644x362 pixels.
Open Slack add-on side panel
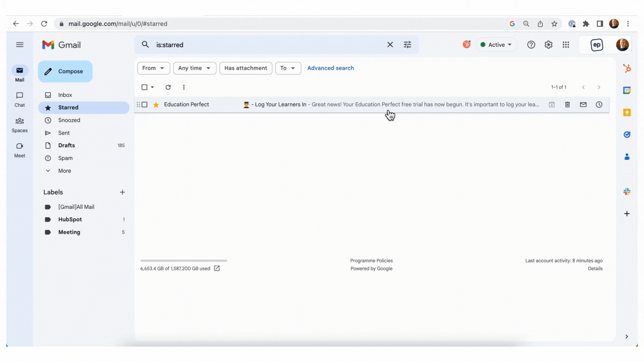(627, 191)
